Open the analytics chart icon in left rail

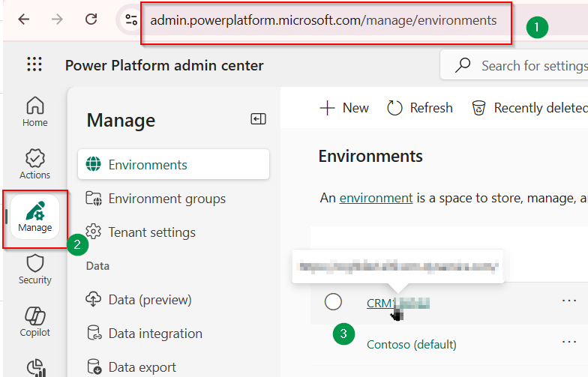point(36,368)
